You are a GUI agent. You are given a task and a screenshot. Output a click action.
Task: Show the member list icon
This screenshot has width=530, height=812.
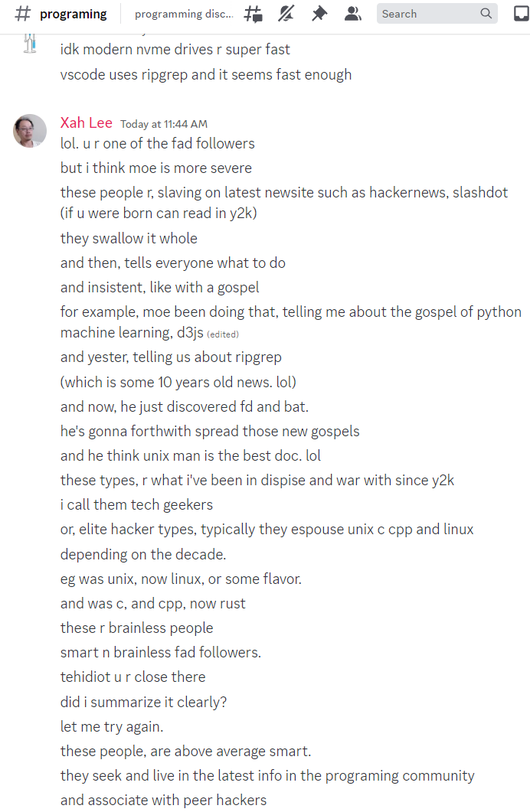[353, 14]
